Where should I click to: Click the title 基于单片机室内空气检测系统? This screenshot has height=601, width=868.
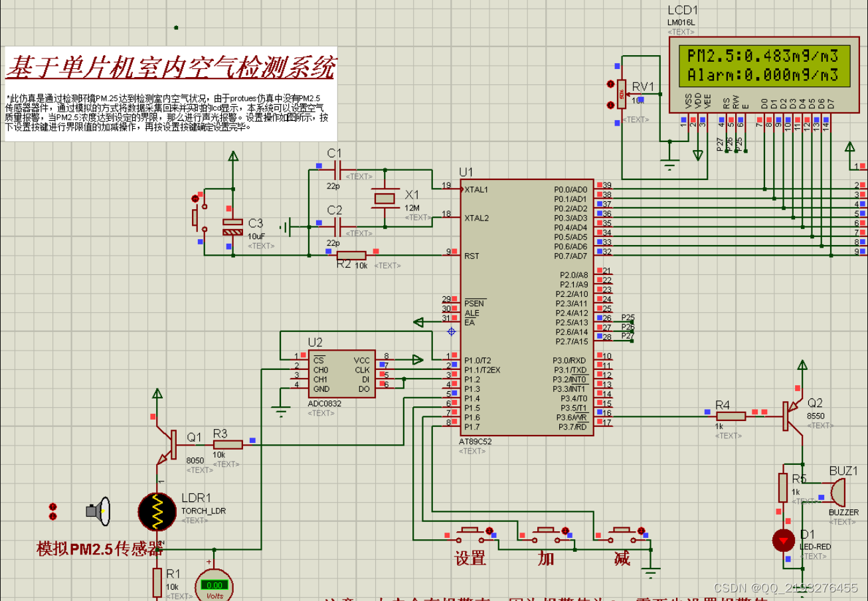point(171,67)
